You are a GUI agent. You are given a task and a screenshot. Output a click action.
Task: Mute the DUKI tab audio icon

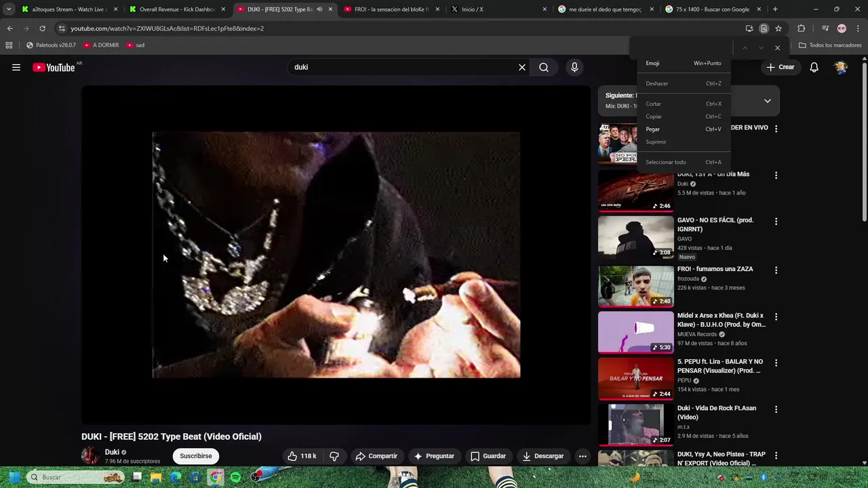(x=319, y=9)
